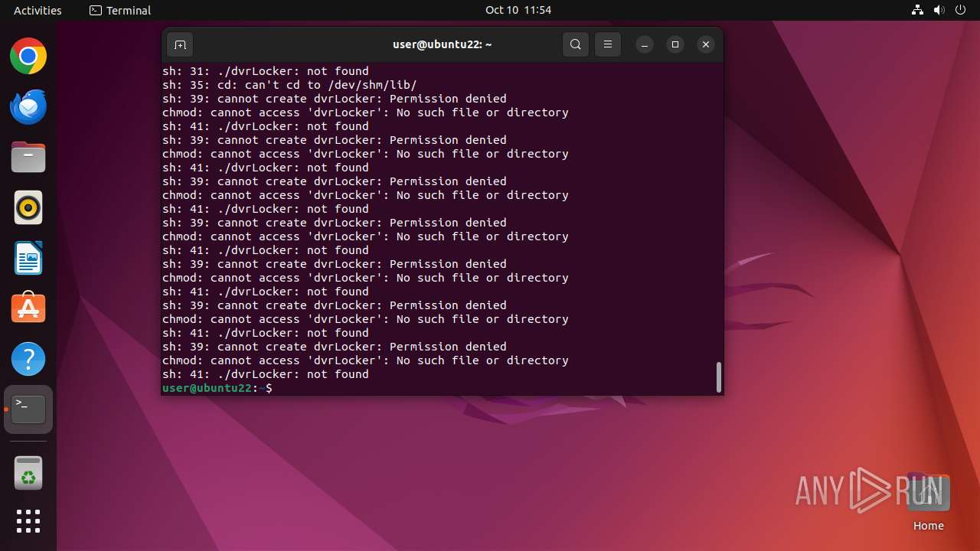Click the line 'sh: 35: cd: can't cd to /dev/shm/lib/'

(289, 85)
